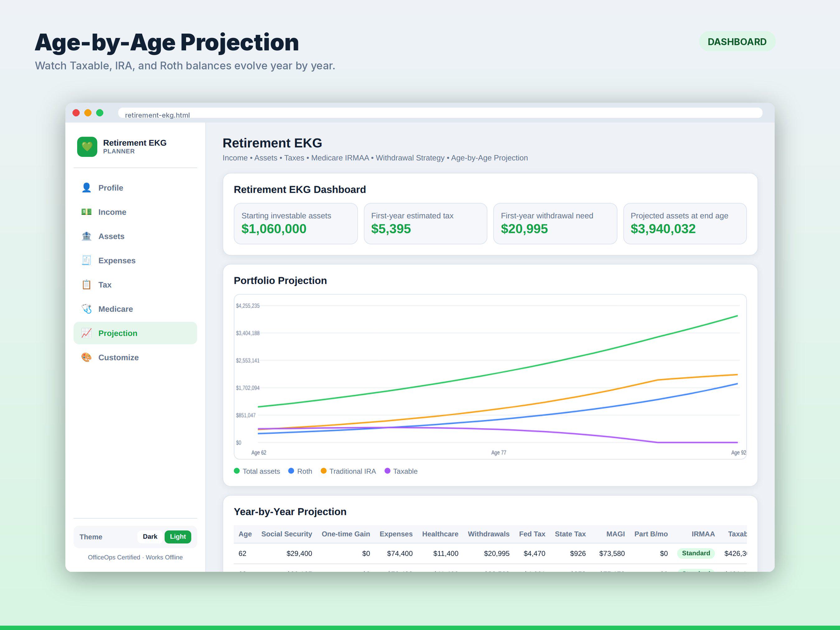Click the Withdrawals column header

pyautogui.click(x=489, y=534)
